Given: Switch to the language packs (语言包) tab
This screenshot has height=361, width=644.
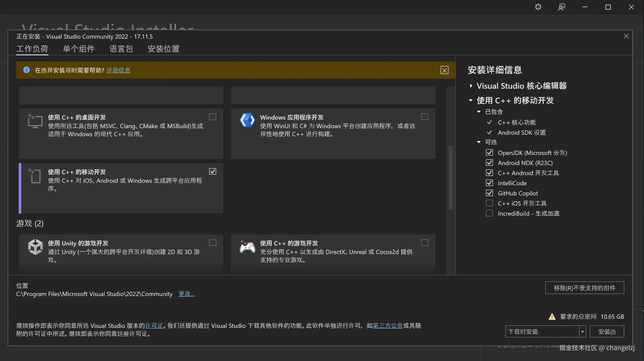Looking at the screenshot, I should [x=121, y=49].
